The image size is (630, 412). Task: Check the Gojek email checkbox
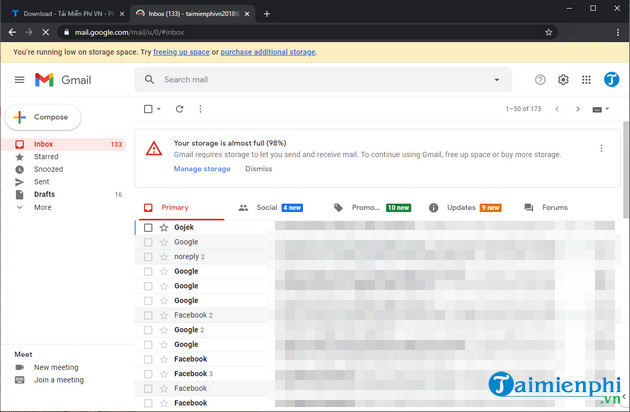click(x=148, y=228)
